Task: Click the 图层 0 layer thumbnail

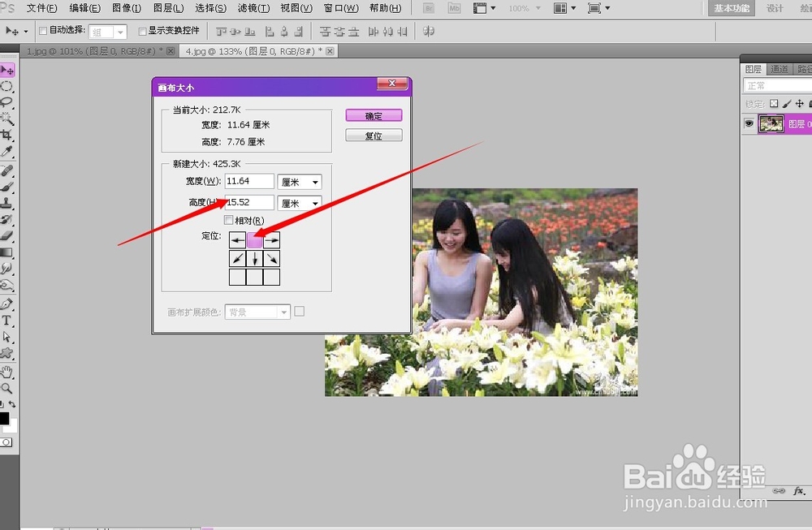Action: 771,123
